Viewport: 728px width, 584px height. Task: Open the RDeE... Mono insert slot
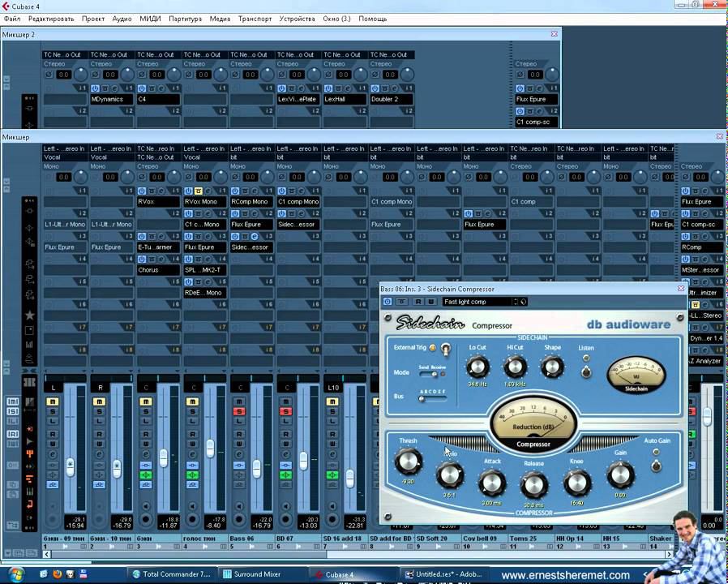pyautogui.click(x=205, y=293)
